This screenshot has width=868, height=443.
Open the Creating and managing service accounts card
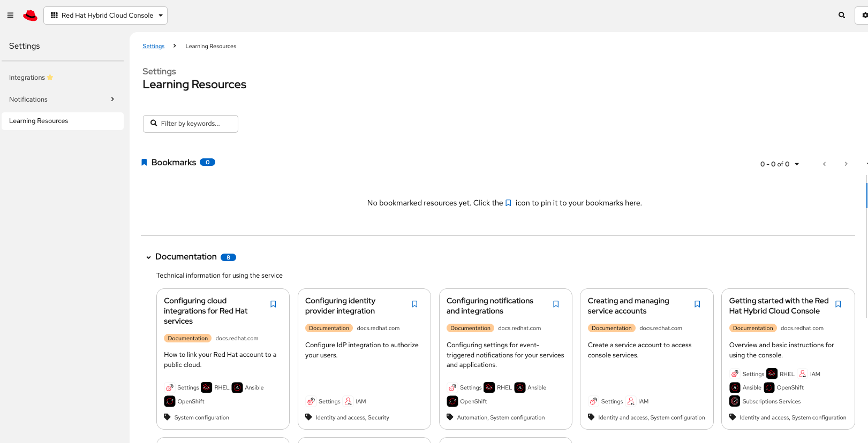click(628, 305)
